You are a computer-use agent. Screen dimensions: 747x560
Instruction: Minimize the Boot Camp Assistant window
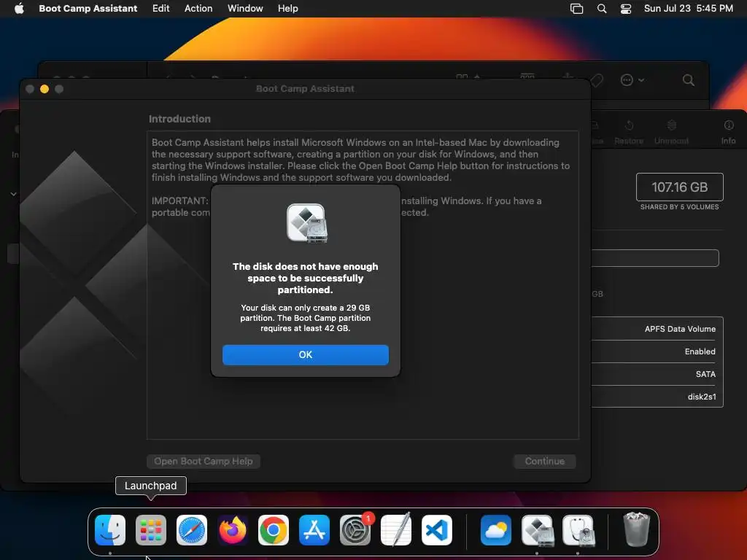click(44, 89)
